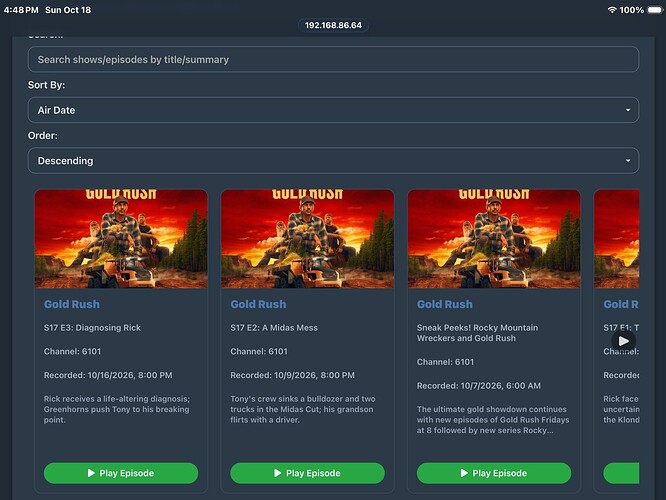Play episode Diagnosing Rick

point(121,473)
